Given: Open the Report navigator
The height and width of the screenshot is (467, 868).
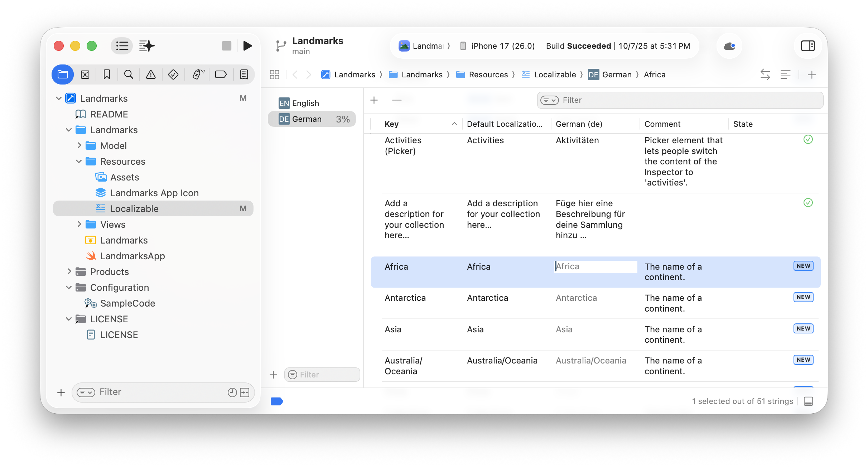Looking at the screenshot, I should pyautogui.click(x=244, y=74).
